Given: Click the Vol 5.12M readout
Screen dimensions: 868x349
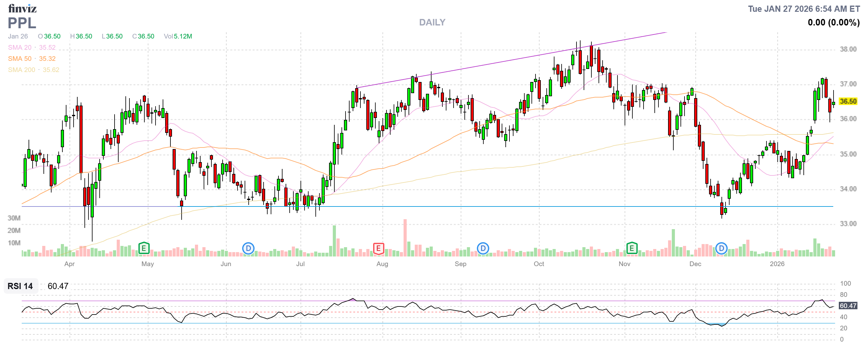Looking at the screenshot, I should [178, 36].
